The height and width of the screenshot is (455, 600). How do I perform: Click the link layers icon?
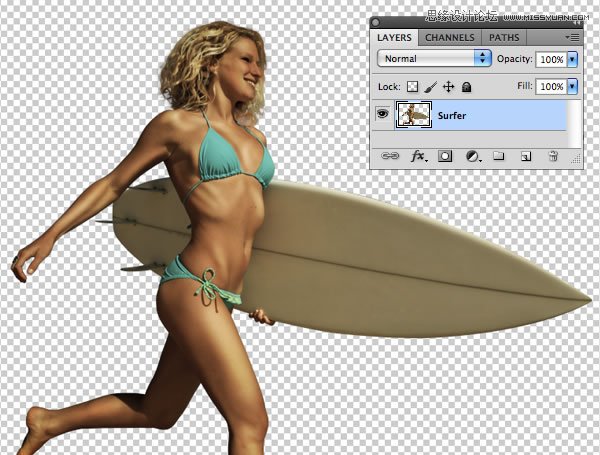click(390, 156)
